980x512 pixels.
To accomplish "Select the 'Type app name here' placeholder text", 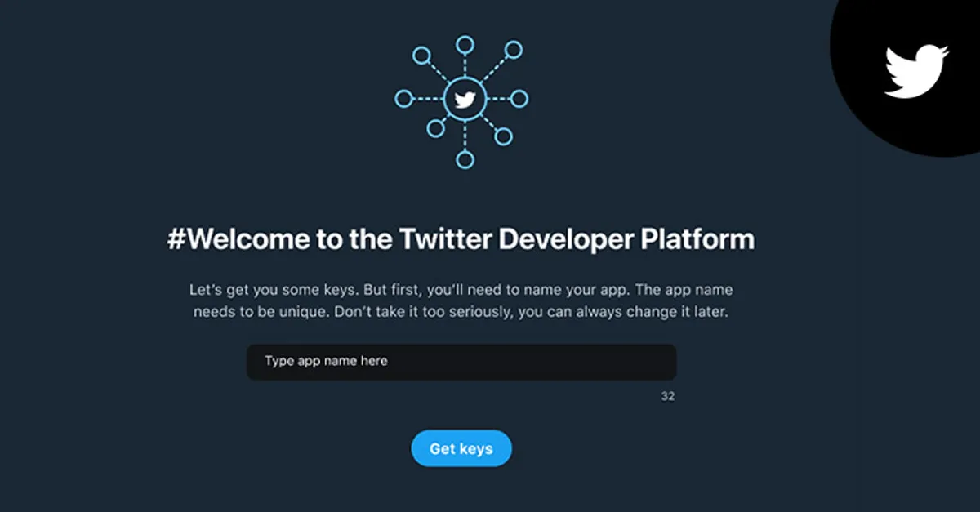I will click(325, 360).
